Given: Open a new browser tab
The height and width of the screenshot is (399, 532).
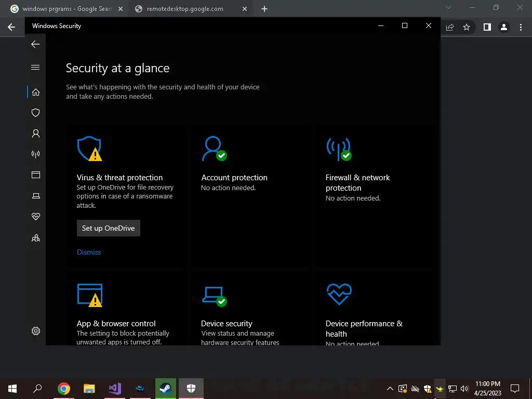Looking at the screenshot, I should (264, 9).
